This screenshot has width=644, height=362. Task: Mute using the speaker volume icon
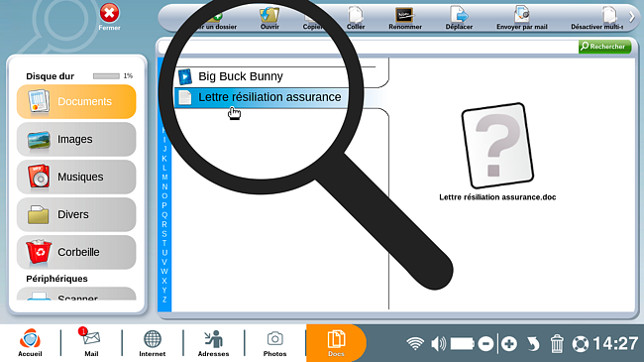coord(438,343)
